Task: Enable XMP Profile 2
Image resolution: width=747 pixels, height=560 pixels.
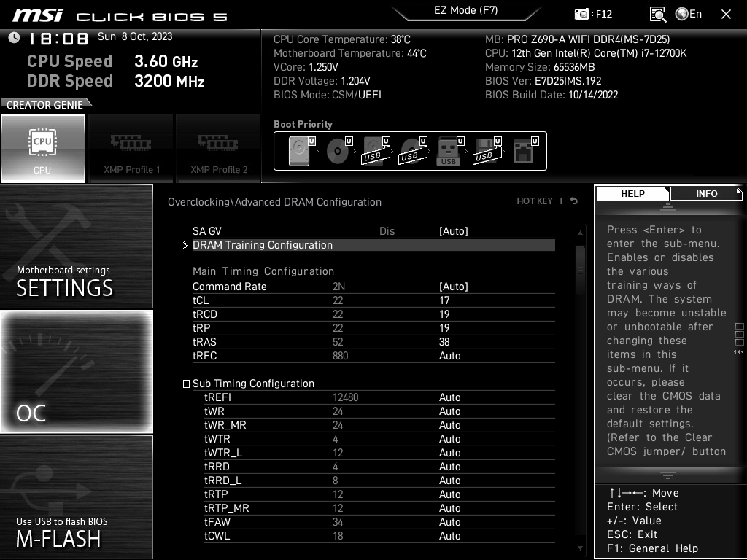Action: tap(218, 149)
